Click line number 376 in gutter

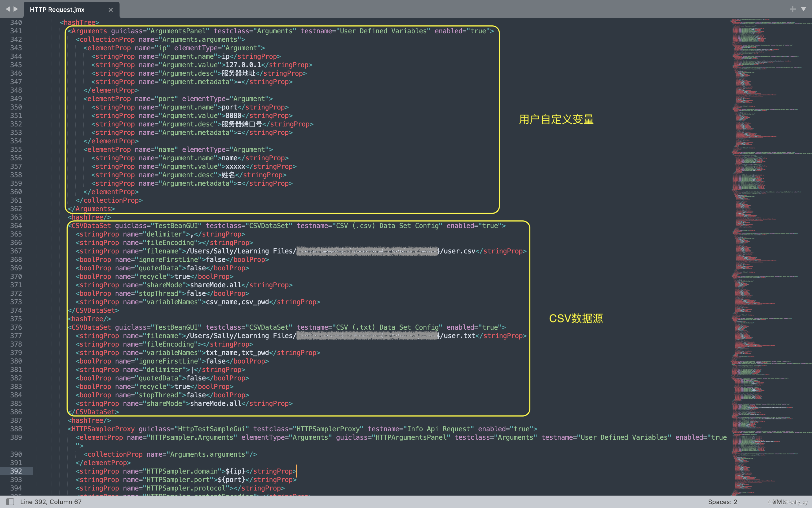(x=16, y=327)
